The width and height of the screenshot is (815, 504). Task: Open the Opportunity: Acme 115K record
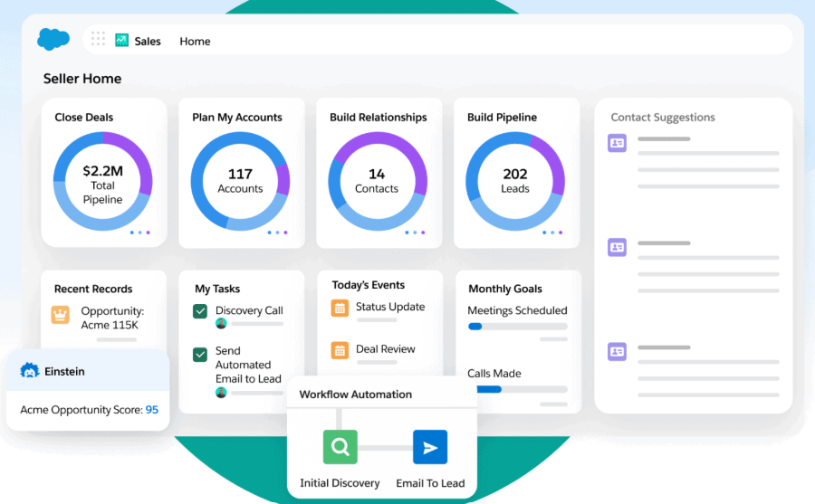tap(112, 318)
